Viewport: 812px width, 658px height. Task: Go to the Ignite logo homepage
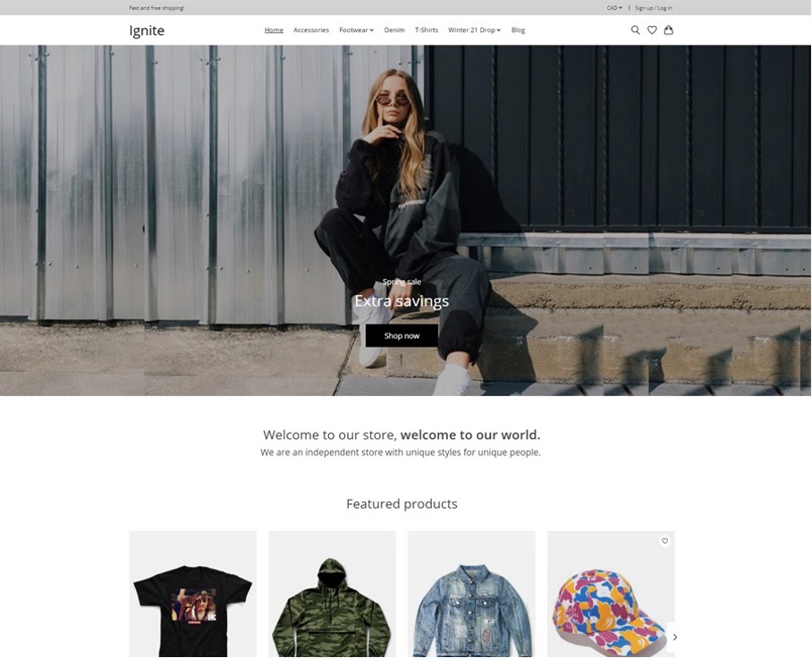147,30
